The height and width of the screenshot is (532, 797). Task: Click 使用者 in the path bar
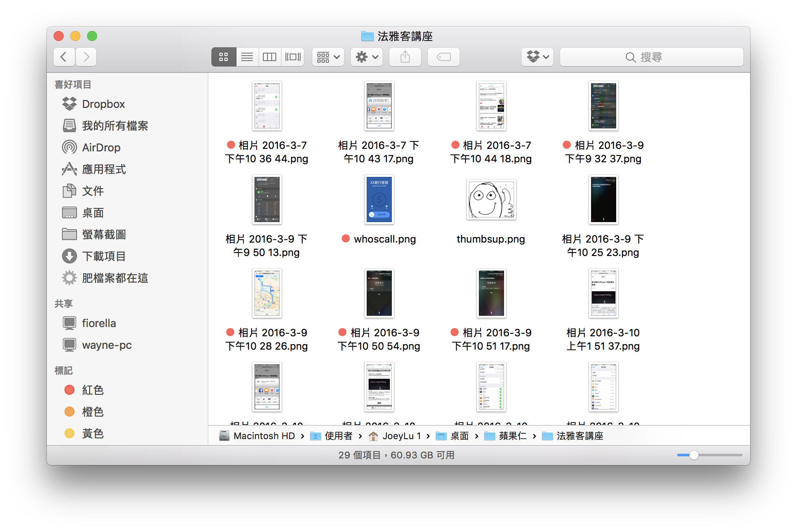(x=331, y=436)
